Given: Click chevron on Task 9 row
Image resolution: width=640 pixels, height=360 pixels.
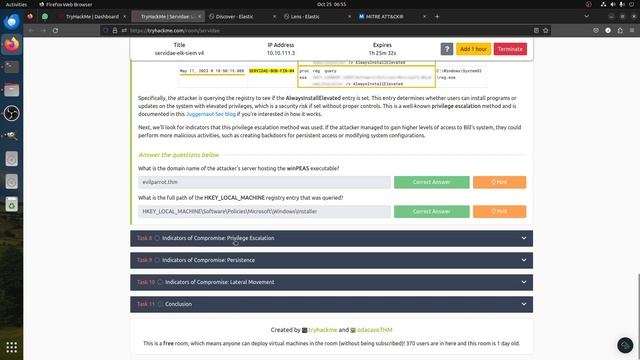Looking at the screenshot, I should click(524, 260).
